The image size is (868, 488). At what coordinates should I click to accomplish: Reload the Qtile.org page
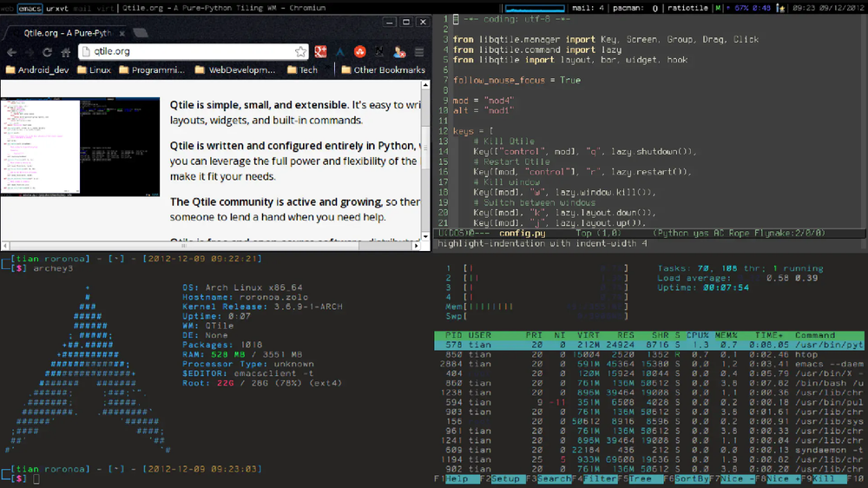pyautogui.click(x=48, y=52)
